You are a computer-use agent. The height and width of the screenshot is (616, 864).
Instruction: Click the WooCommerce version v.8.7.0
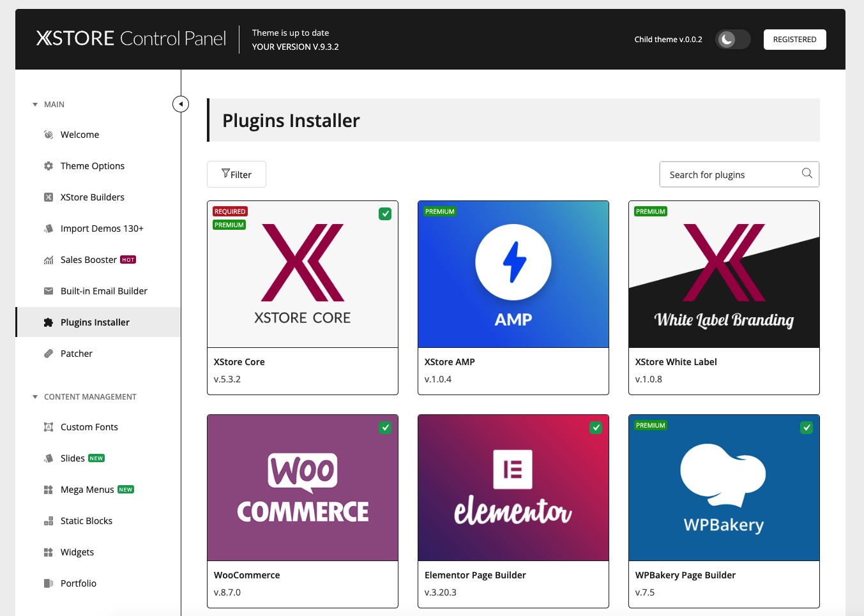(227, 592)
